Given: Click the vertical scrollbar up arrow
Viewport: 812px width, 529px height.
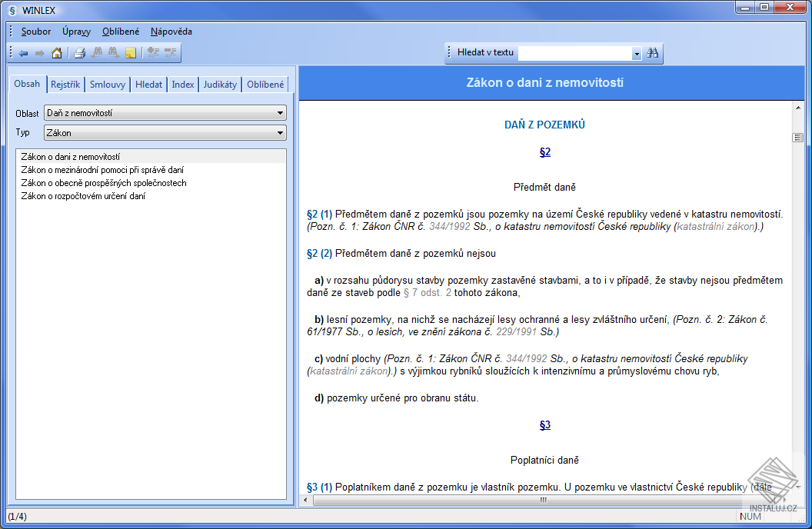Looking at the screenshot, I should 797,108.
